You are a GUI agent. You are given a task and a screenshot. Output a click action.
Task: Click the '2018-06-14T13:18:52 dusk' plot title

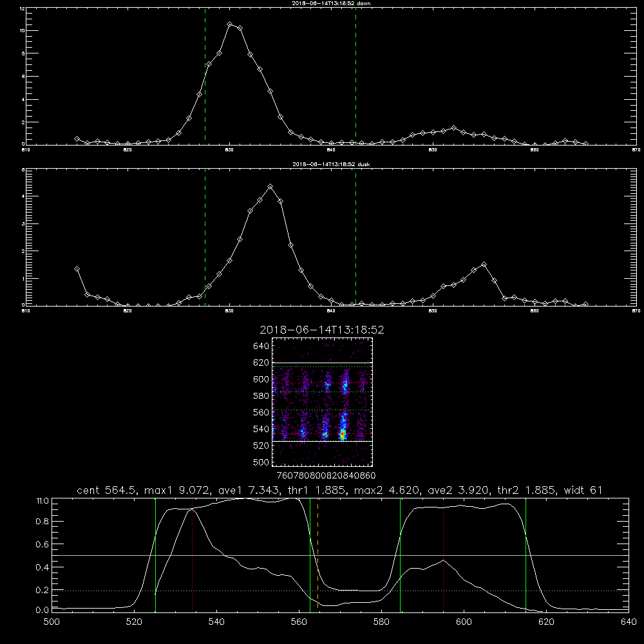click(331, 164)
